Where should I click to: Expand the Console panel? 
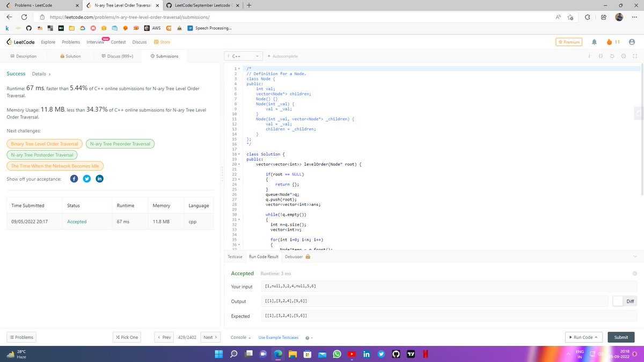[x=241, y=337]
